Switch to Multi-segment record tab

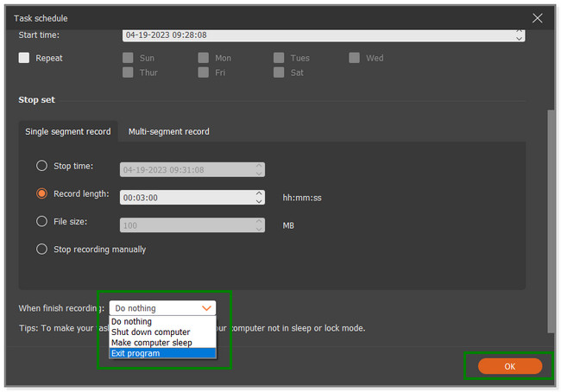[168, 131]
